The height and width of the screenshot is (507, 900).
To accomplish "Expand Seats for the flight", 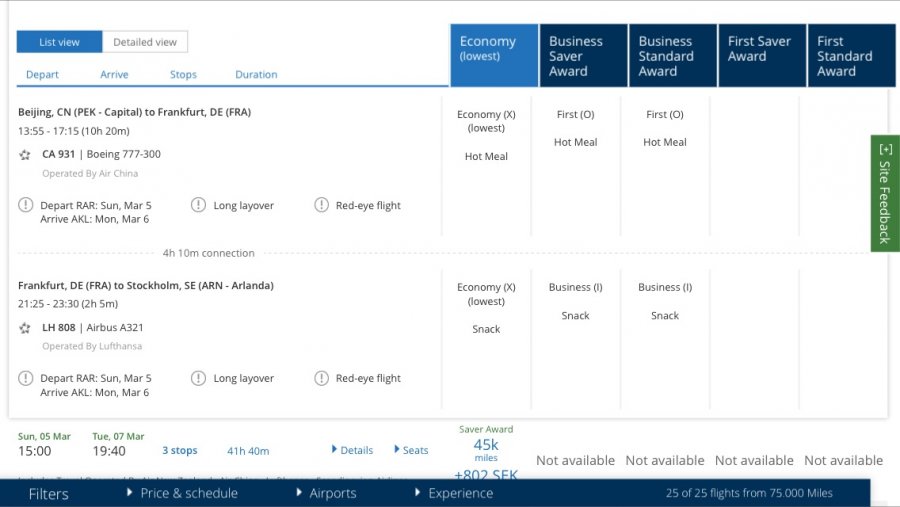I will tap(411, 450).
